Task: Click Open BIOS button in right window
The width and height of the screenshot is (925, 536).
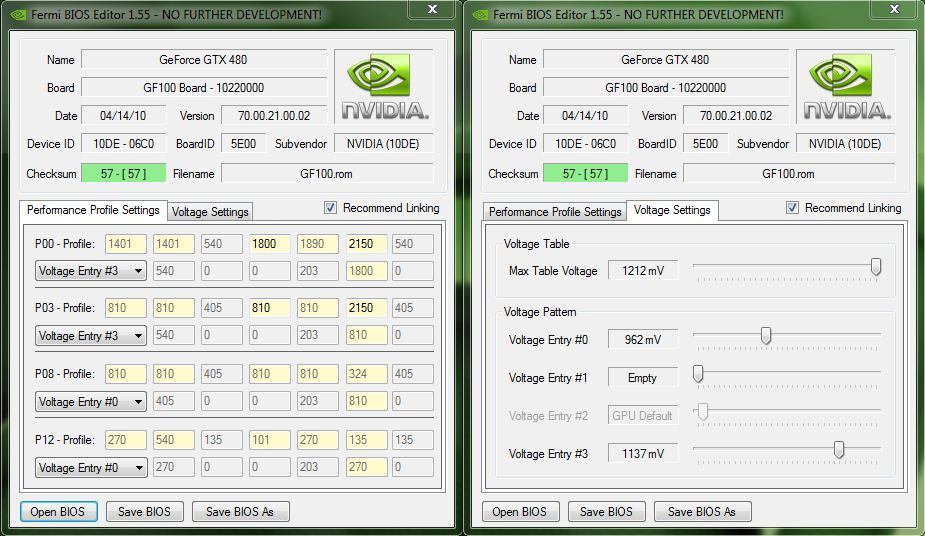Action: tap(520, 511)
